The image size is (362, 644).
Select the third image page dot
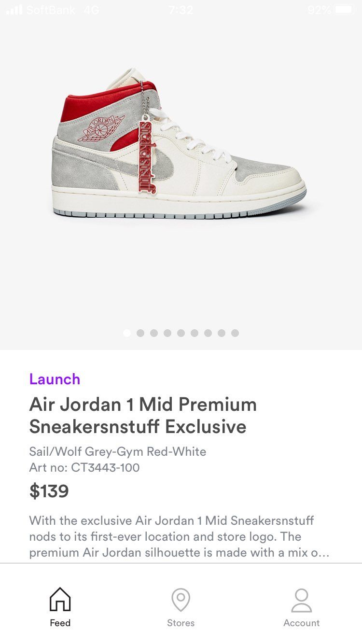tap(154, 333)
